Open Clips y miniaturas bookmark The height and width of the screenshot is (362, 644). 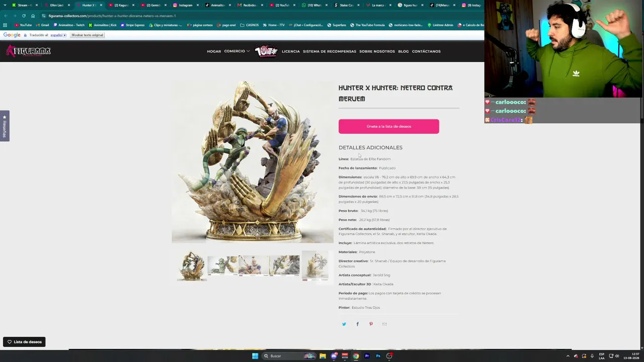pyautogui.click(x=165, y=25)
